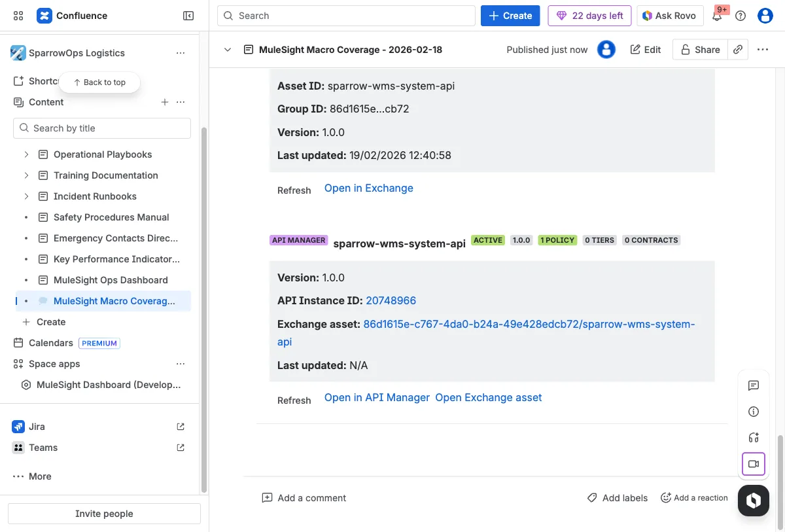Click the Share button
This screenshot has height=532, width=785.
pos(700,50)
